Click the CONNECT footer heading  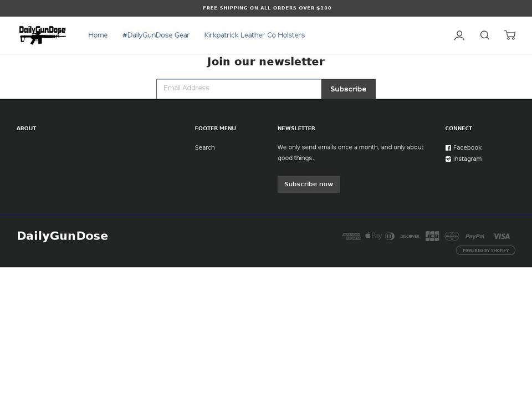[458, 128]
